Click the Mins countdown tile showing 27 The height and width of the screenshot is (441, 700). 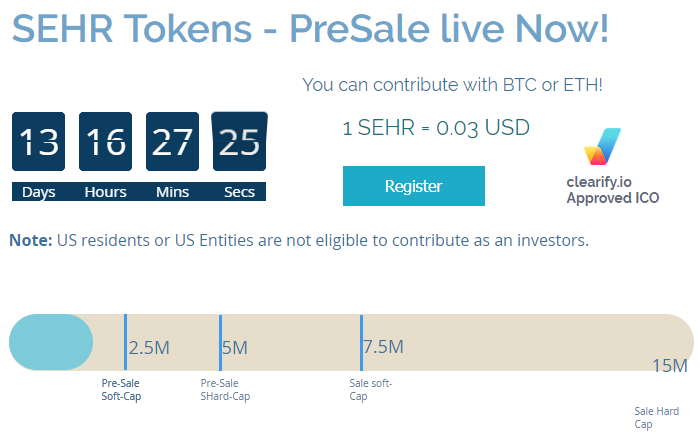point(172,141)
